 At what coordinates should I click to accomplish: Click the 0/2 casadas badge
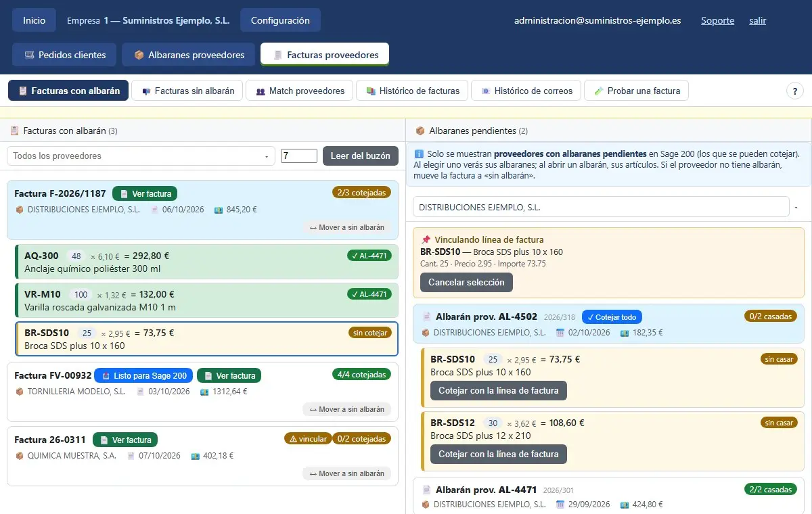pyautogui.click(x=771, y=317)
